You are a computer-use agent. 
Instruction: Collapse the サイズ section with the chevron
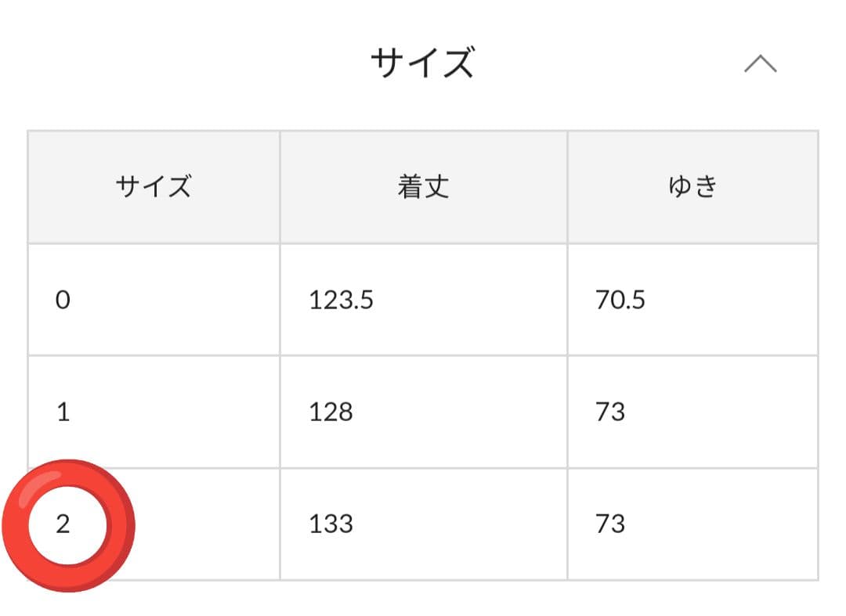click(760, 64)
